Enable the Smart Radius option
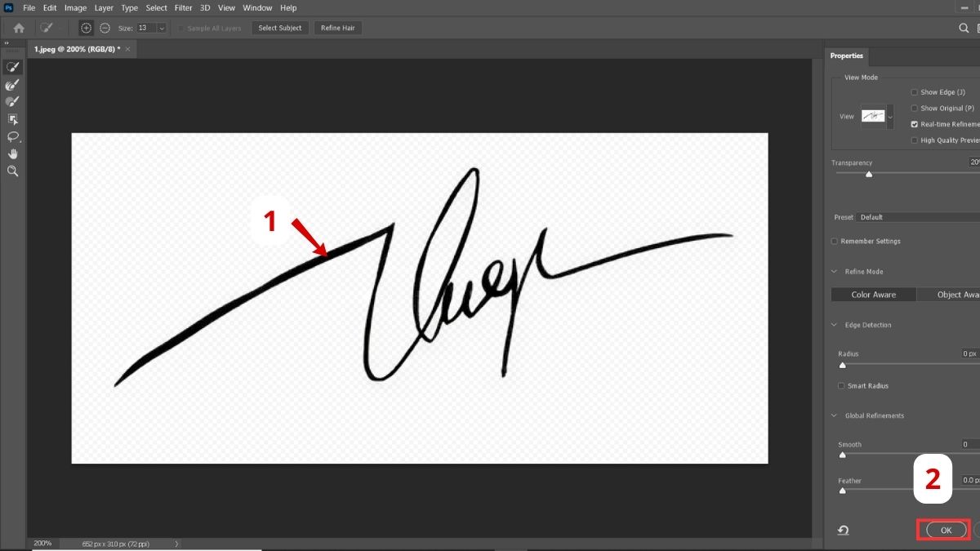 840,385
